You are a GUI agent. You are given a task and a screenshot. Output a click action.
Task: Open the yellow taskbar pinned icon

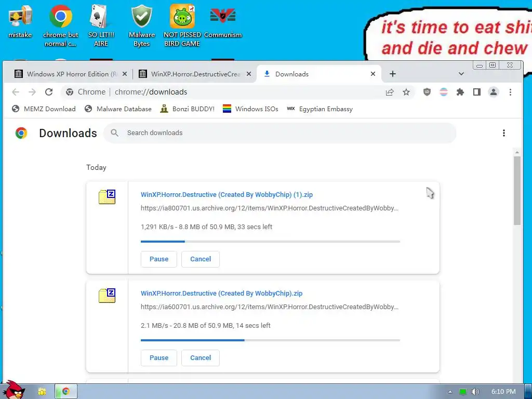click(42, 392)
